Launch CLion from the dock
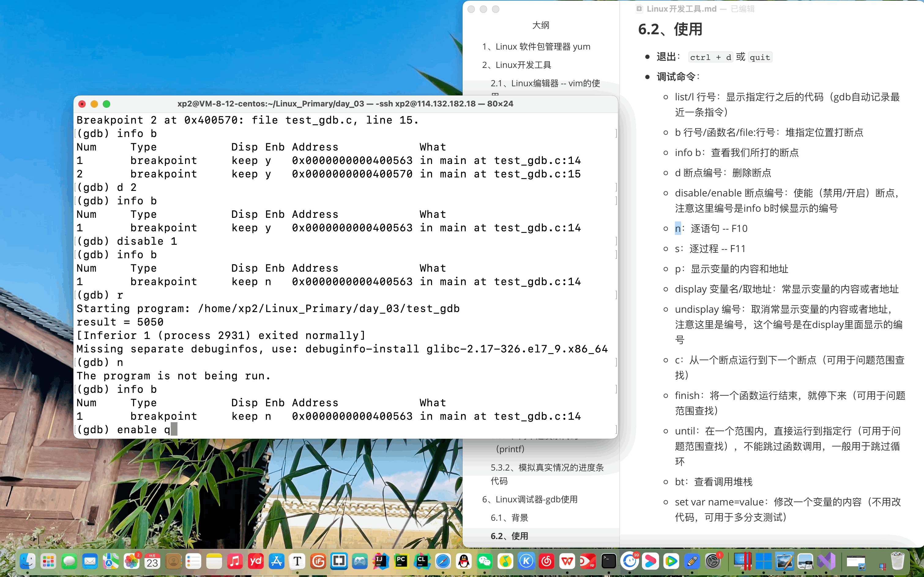Screen dimensions: 924x577 coord(422,561)
